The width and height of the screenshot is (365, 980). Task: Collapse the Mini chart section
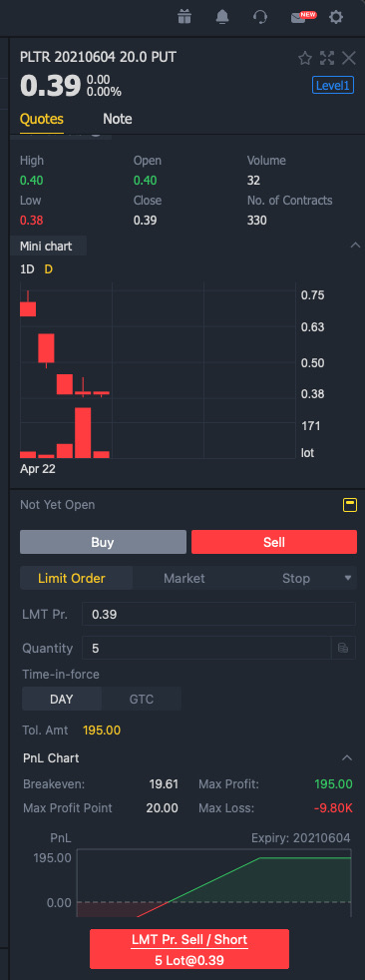354,245
